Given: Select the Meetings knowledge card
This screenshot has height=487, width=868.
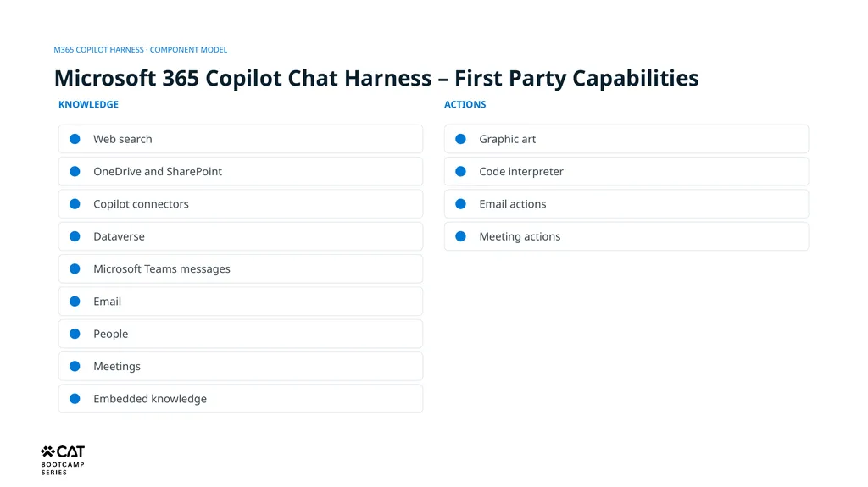Looking at the screenshot, I should click(x=241, y=367).
